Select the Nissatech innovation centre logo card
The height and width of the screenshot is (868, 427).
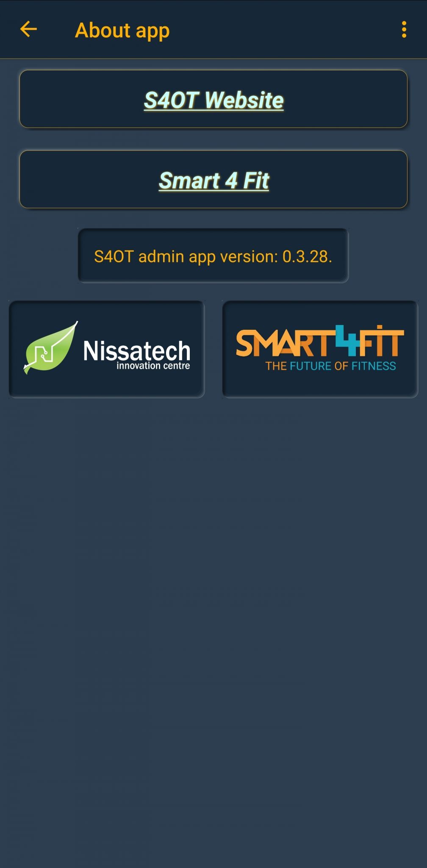107,349
